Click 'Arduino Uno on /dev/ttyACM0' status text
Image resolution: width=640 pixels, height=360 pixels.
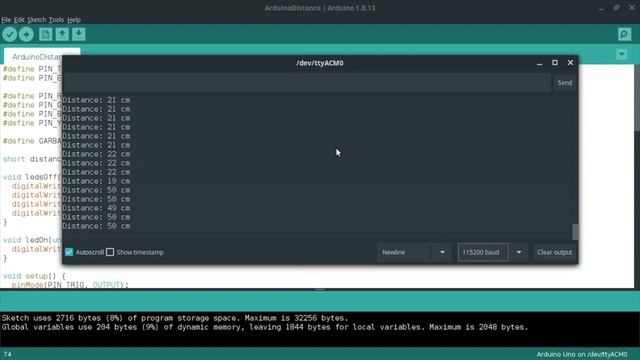click(x=582, y=354)
